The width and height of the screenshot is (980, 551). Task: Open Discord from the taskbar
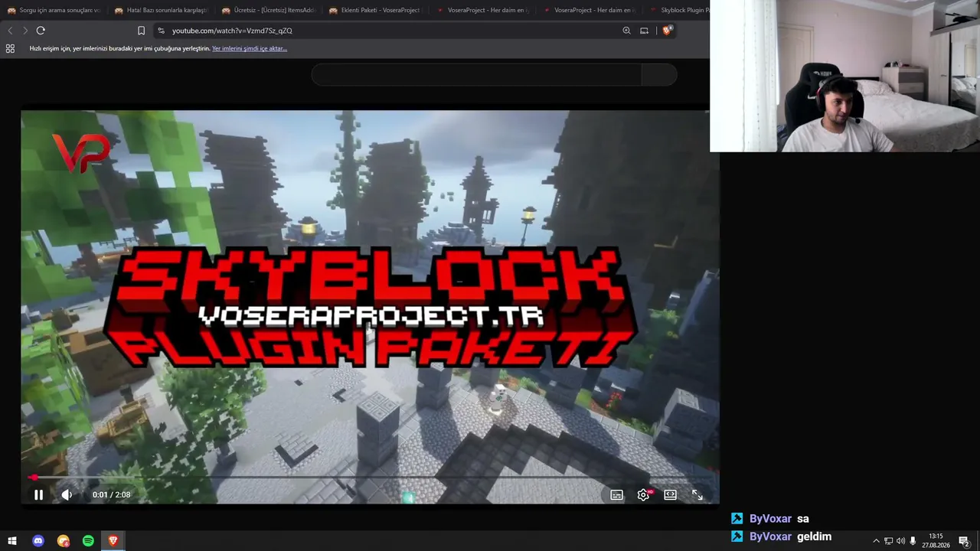(38, 541)
